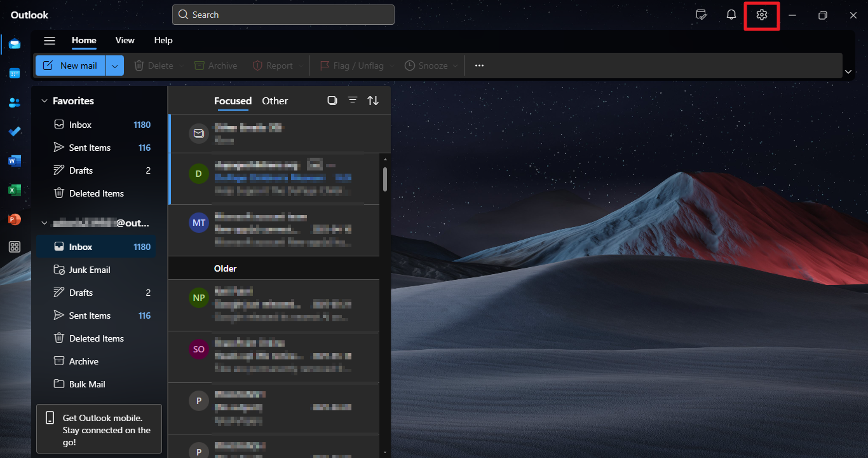This screenshot has width=868, height=458.
Task: Enable select messages mode
Action: point(332,100)
